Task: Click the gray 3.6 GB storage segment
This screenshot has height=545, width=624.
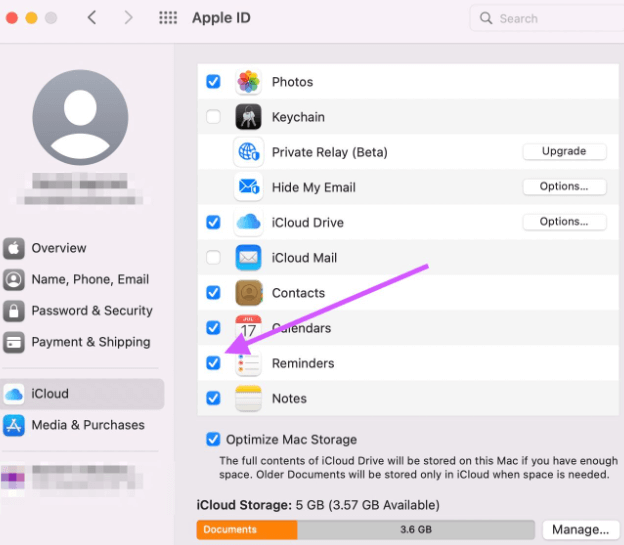Action: (416, 529)
